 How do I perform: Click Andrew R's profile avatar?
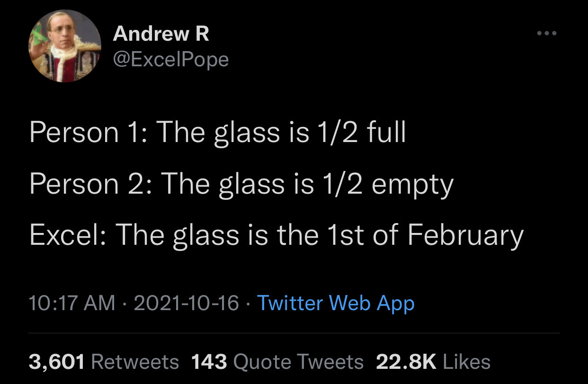65,46
